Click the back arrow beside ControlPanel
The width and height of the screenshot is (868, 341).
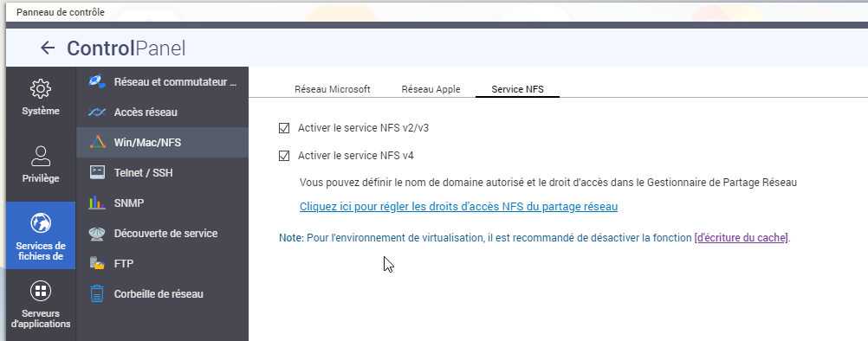pyautogui.click(x=49, y=48)
